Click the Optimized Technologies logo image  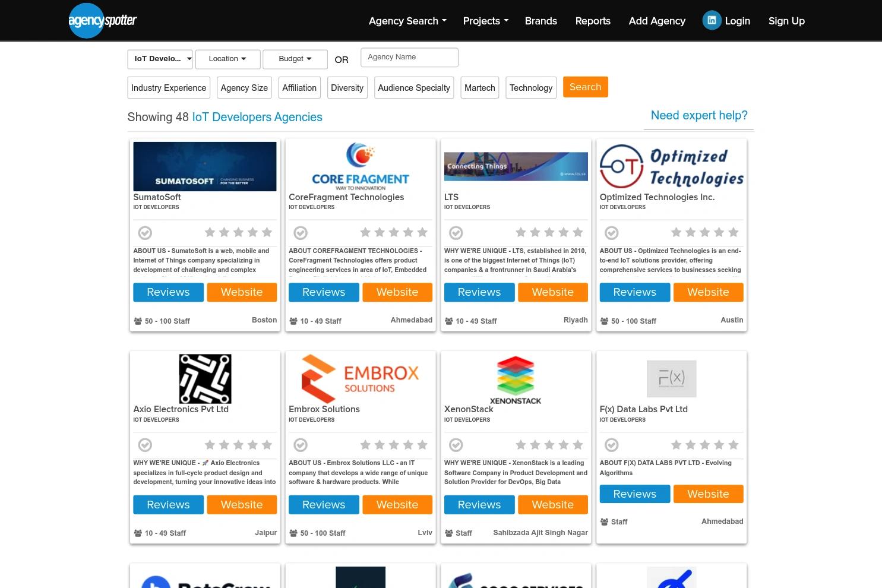coord(672,166)
